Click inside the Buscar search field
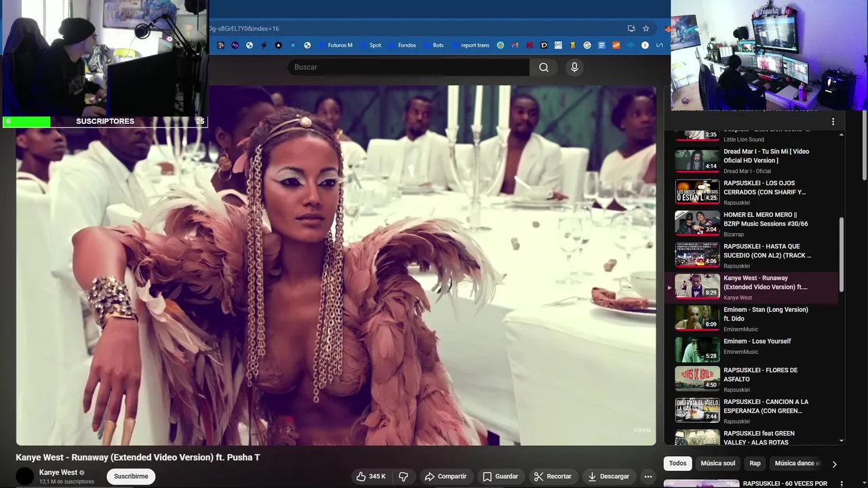Image resolution: width=868 pixels, height=488 pixels. [x=409, y=67]
